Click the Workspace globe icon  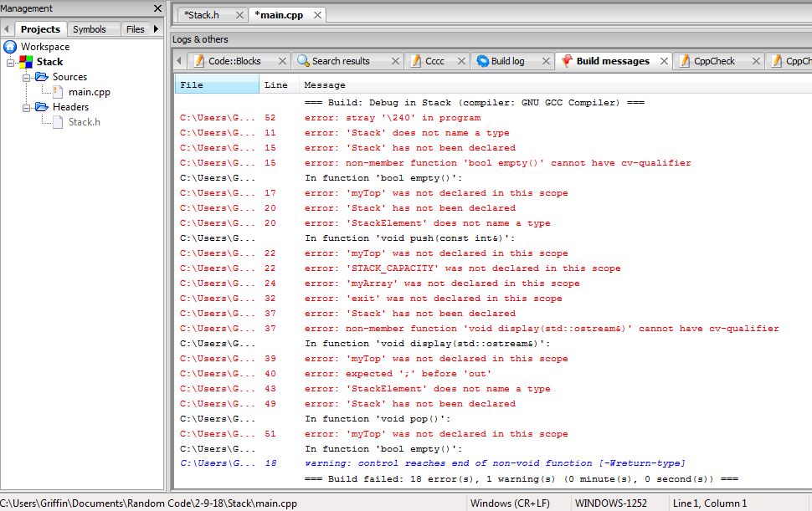[x=10, y=47]
